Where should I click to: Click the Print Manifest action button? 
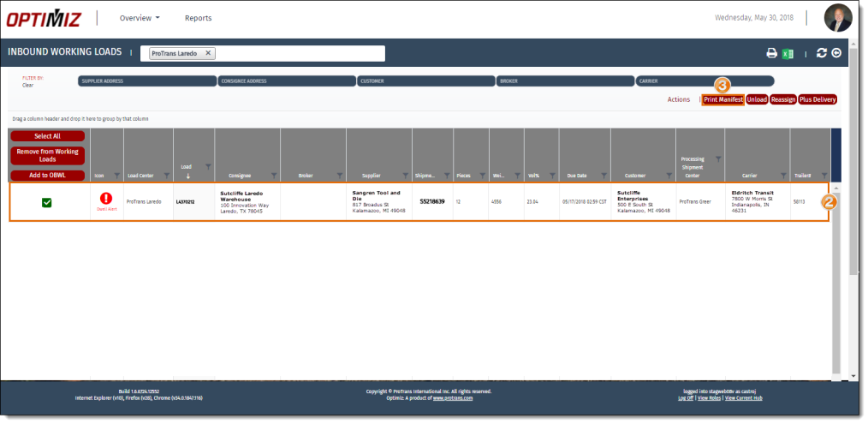pyautogui.click(x=722, y=99)
